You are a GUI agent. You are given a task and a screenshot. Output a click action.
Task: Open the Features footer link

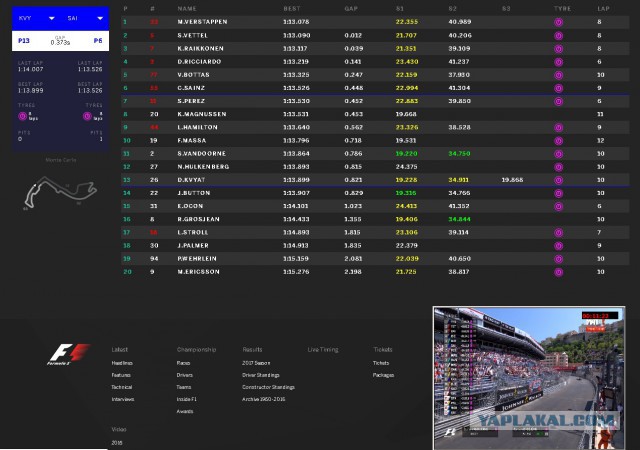point(121,375)
